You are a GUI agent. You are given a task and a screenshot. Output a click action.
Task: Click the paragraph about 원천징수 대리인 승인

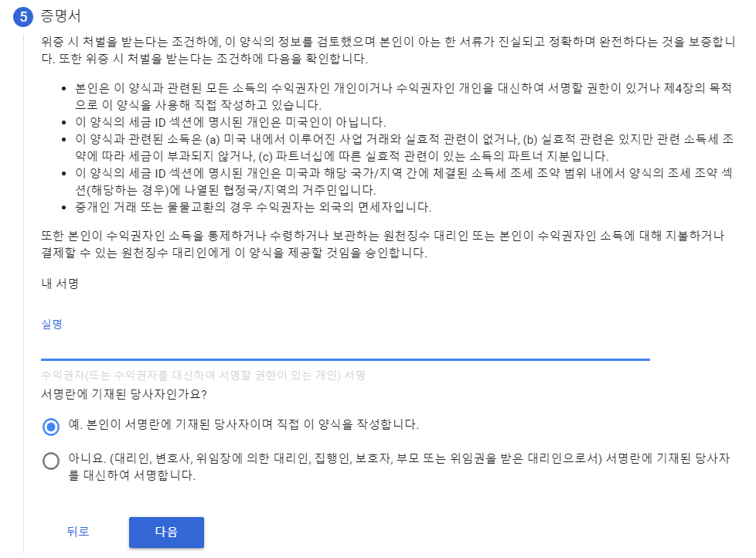coord(383,243)
